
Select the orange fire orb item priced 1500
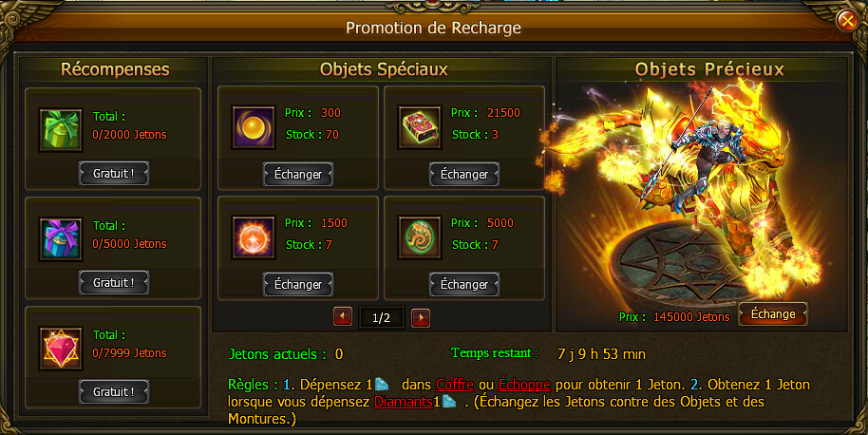pyautogui.click(x=254, y=237)
